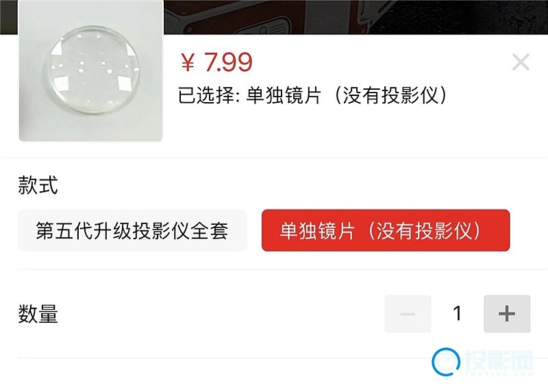Select 单独镜片（没有投影仪）style option
The width and height of the screenshot is (548, 392).
pyautogui.click(x=386, y=230)
